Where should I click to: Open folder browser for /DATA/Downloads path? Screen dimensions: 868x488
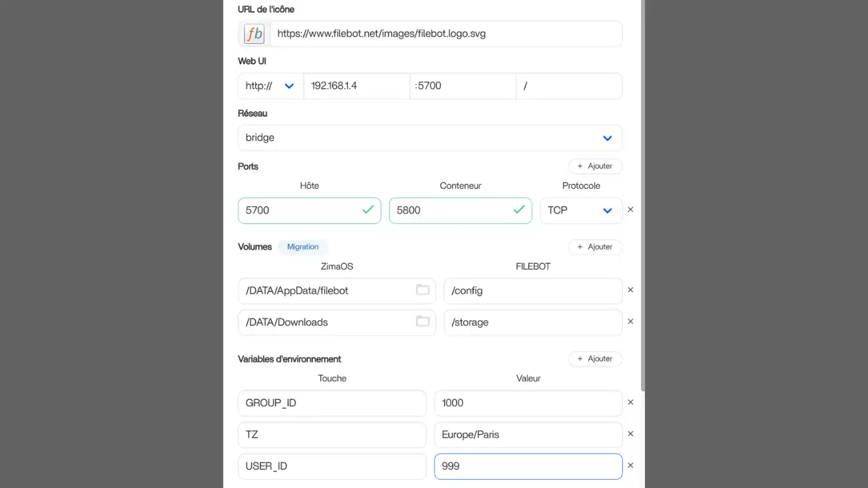point(423,322)
